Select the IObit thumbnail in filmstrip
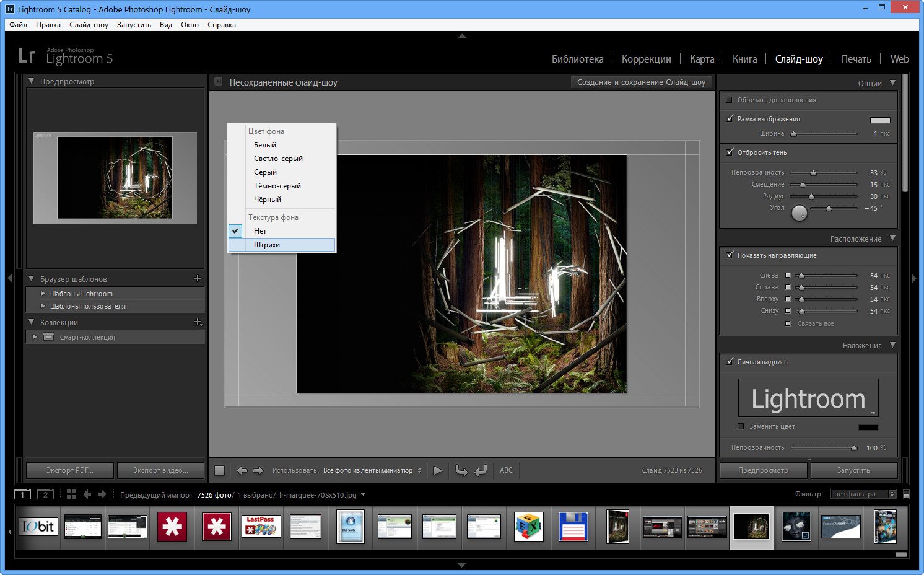 click(39, 527)
